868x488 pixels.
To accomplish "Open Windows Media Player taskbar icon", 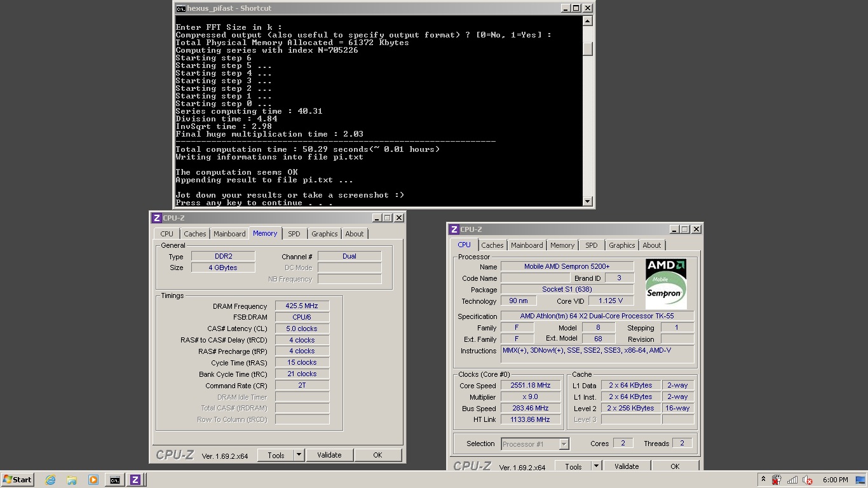I will tap(93, 480).
